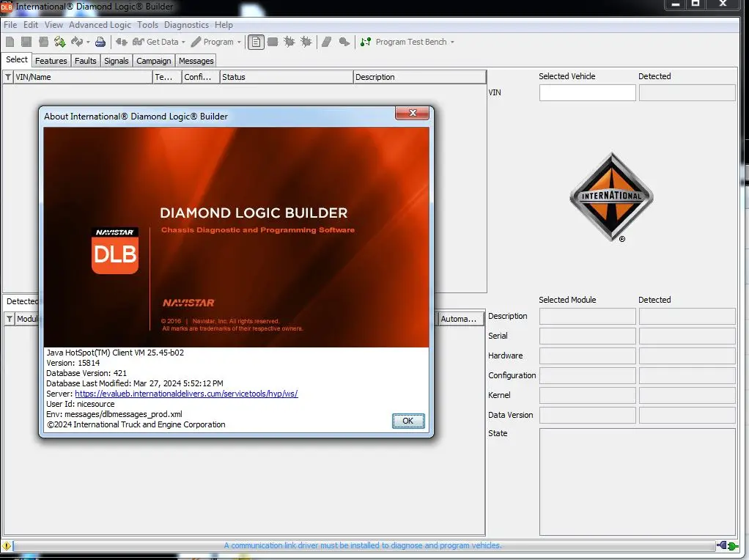The height and width of the screenshot is (560, 749).
Task: Click the communication link driver status message
Action: click(363, 545)
